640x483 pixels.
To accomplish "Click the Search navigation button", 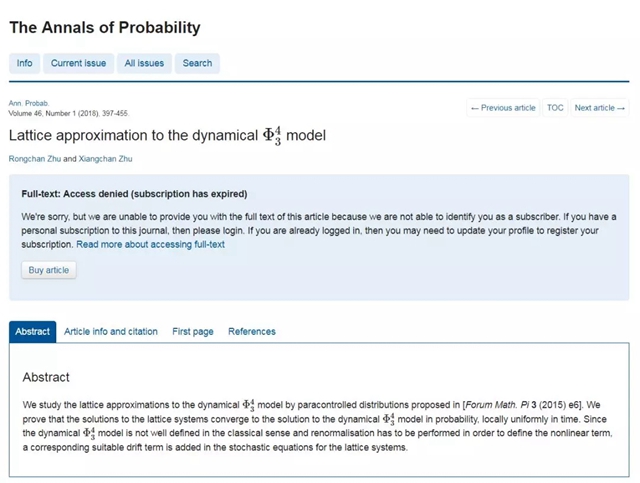I will tap(197, 63).
